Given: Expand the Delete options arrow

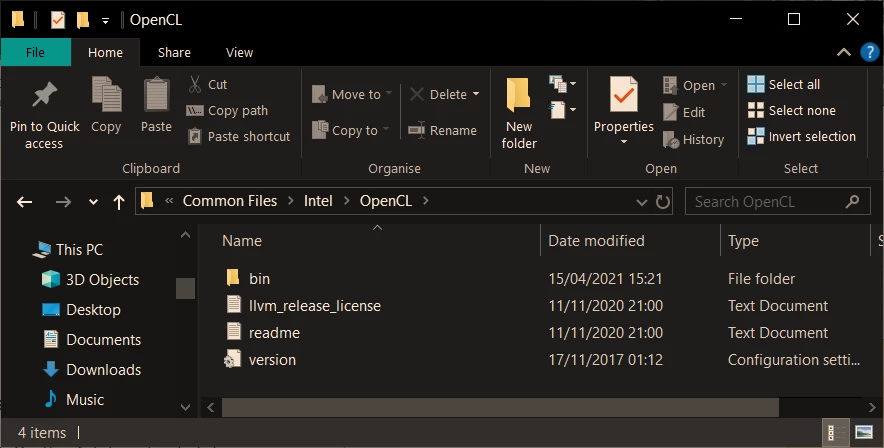Looking at the screenshot, I should pos(476,94).
